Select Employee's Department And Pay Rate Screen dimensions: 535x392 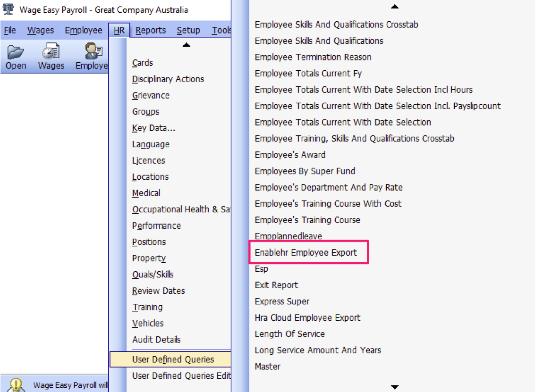[329, 187]
